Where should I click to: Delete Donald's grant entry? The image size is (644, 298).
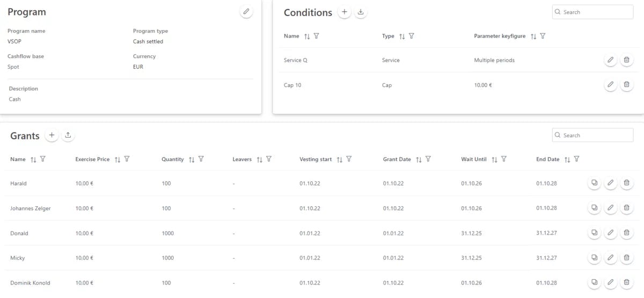pyautogui.click(x=626, y=233)
